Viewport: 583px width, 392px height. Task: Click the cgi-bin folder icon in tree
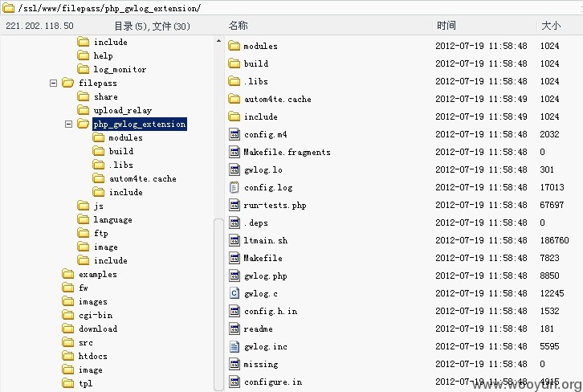[68, 315]
